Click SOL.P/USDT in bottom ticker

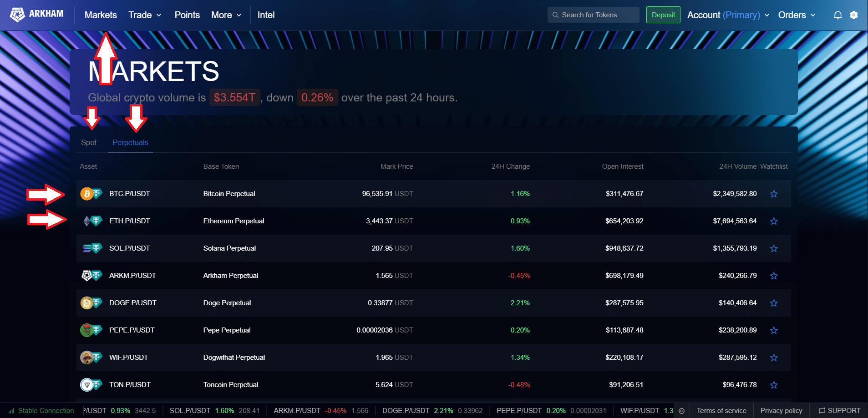pyautogui.click(x=190, y=411)
